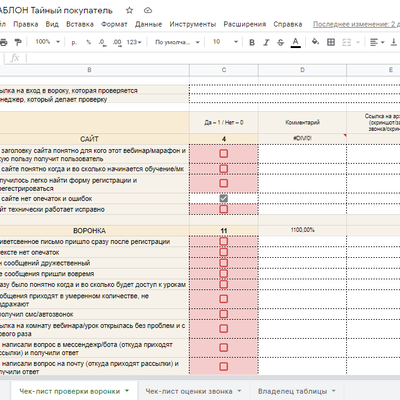
Task: Open the Правка menu
Action: (x=26, y=24)
